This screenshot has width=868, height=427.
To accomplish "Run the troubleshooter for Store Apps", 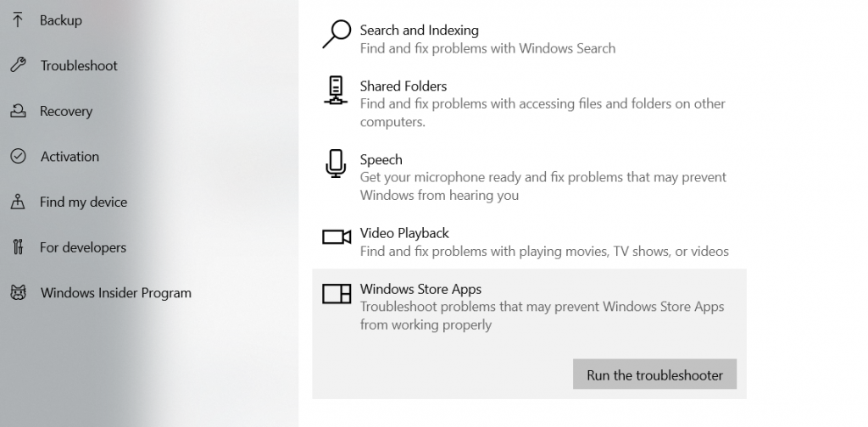I will (654, 374).
